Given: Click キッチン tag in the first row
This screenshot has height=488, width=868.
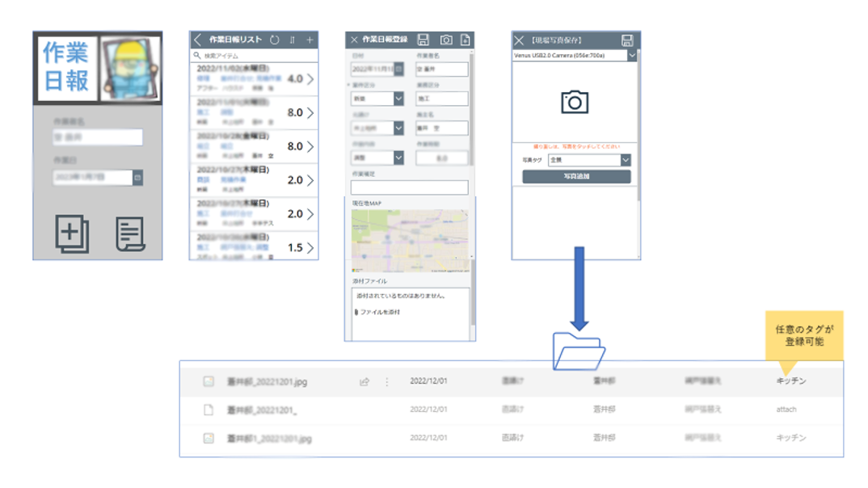Looking at the screenshot, I should (791, 381).
